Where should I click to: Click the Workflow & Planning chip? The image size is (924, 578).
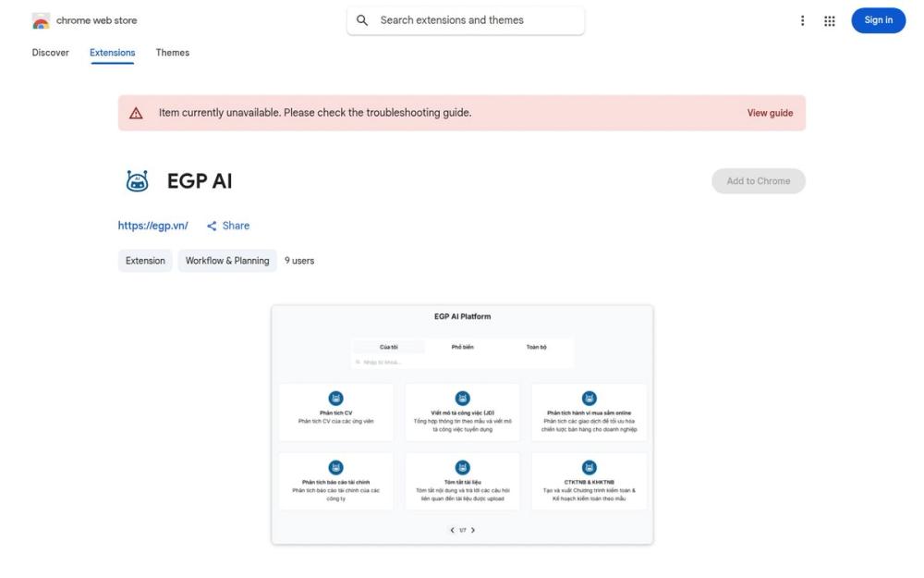point(227,261)
